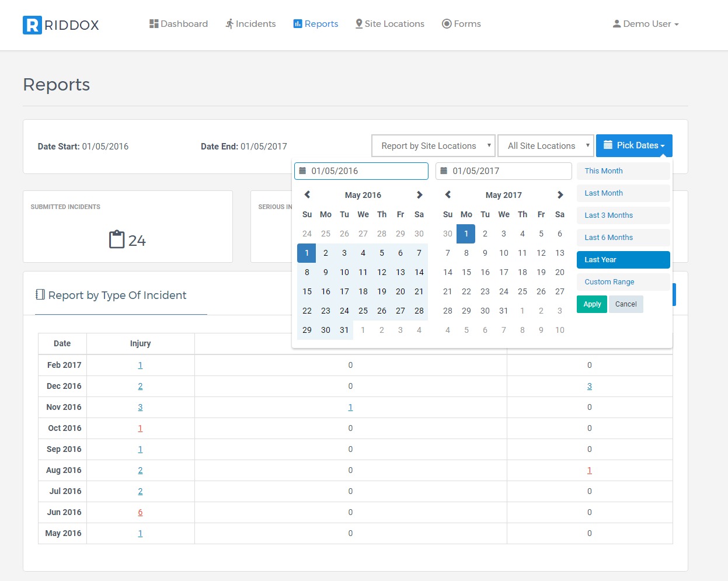Click previous month arrow on May 2017 calendar

(x=448, y=195)
